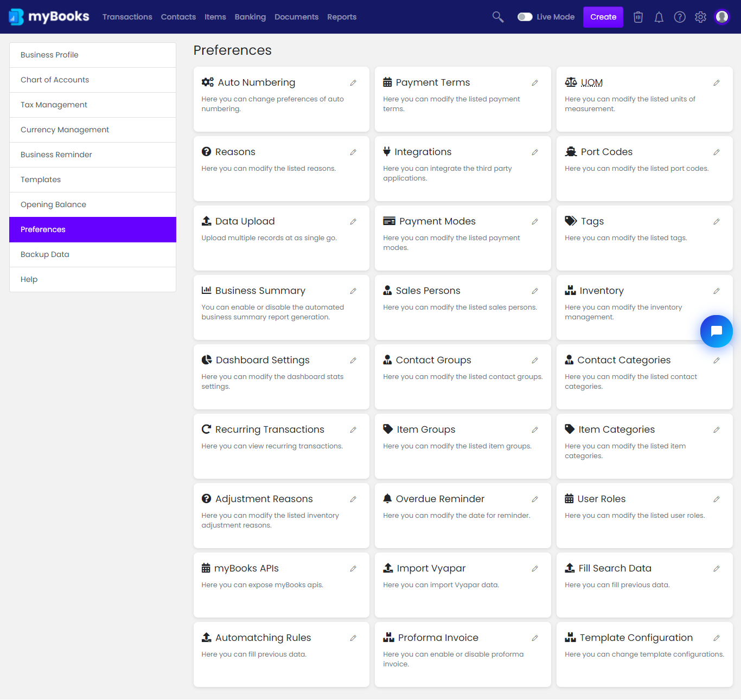The height and width of the screenshot is (700, 741).
Task: Edit UOM using its pencil icon
Action: (717, 83)
